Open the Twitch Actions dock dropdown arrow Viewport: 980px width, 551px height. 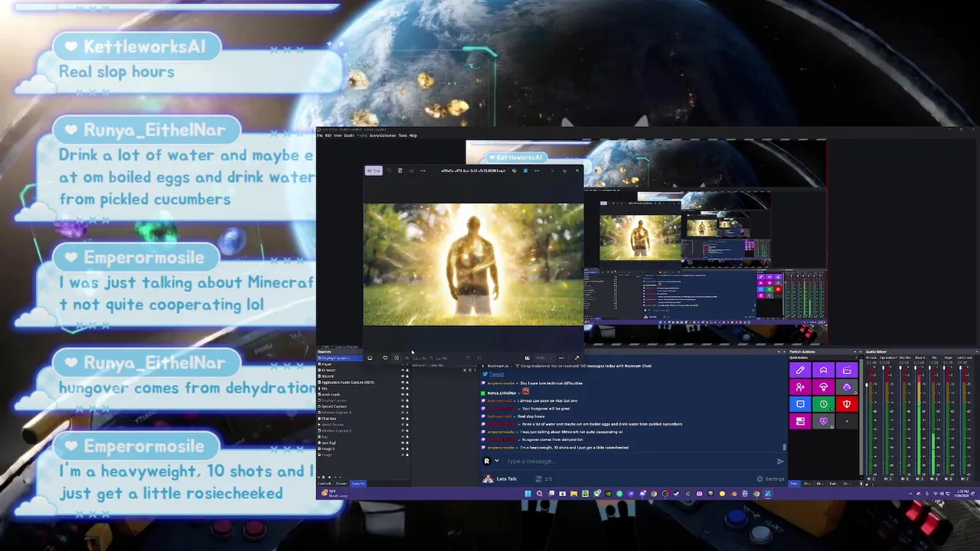tap(855, 351)
